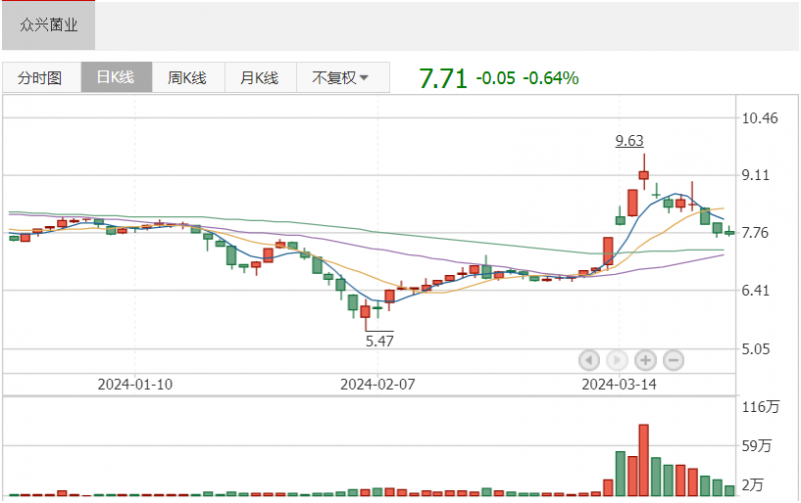The width and height of the screenshot is (801, 503).
Task: Click the 7.76 price axis label
Action: pos(756,233)
